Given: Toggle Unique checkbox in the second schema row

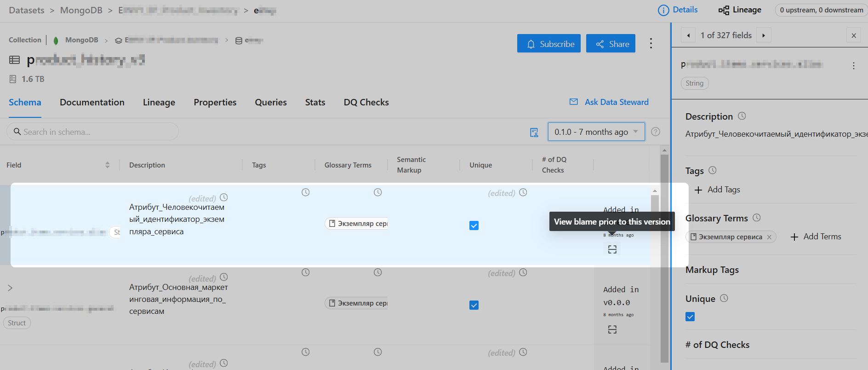Looking at the screenshot, I should point(474,305).
